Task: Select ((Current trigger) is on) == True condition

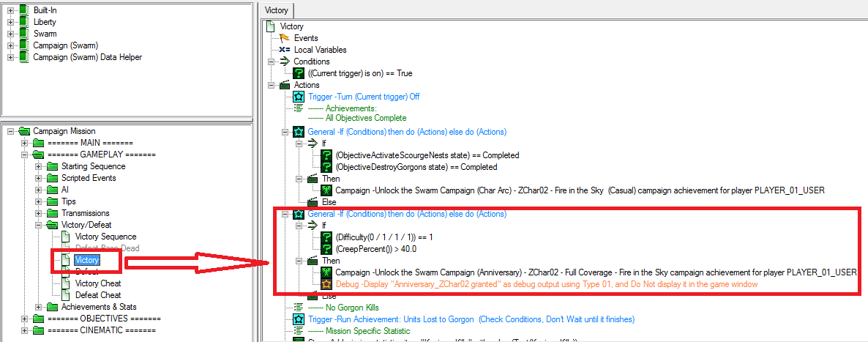Action: pos(360,73)
